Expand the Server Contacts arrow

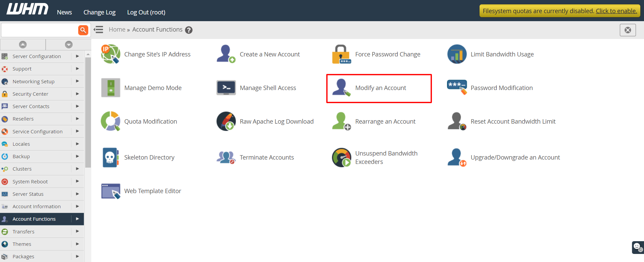[78, 106]
